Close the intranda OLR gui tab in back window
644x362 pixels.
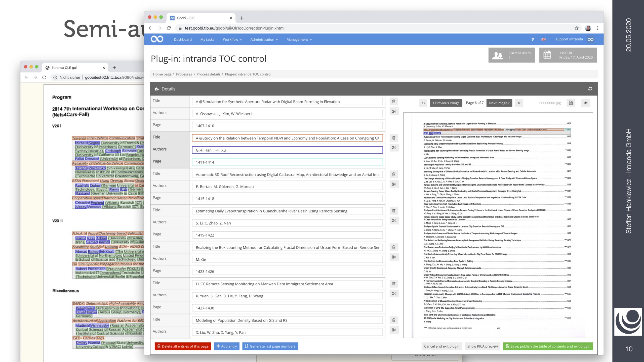(x=104, y=68)
